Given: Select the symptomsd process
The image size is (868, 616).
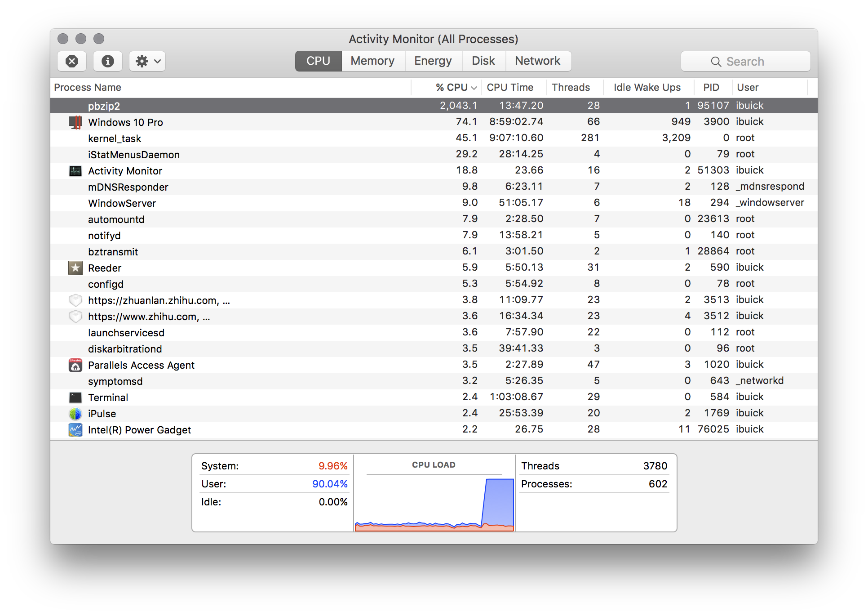Looking at the screenshot, I should tap(115, 381).
